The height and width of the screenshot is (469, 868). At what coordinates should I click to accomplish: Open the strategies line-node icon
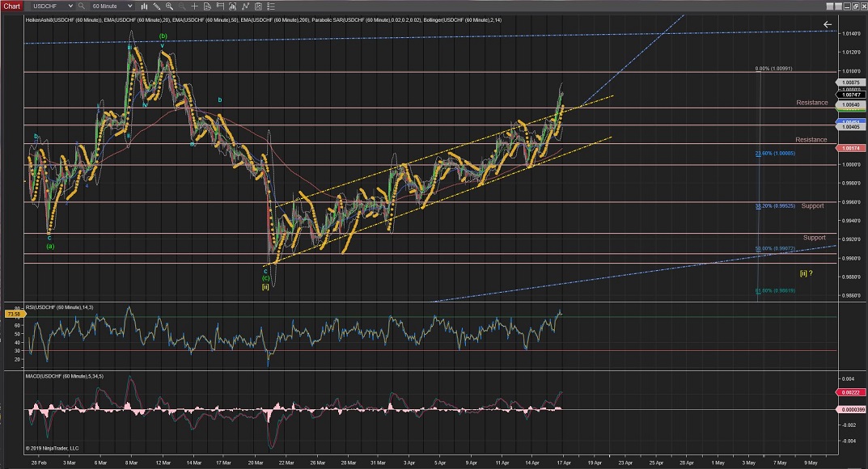[245, 6]
